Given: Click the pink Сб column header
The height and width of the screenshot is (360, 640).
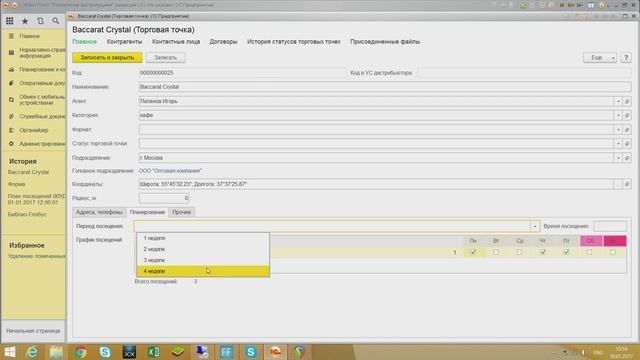Looking at the screenshot, I should (x=591, y=241).
